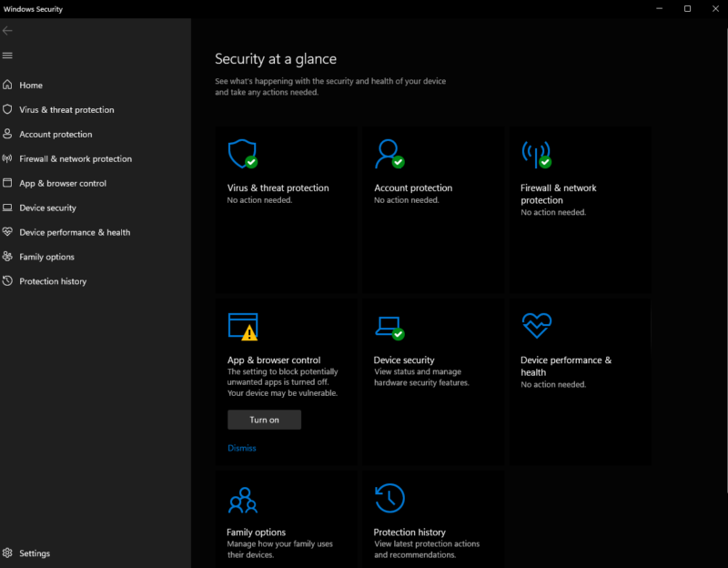728x568 pixels.
Task: Click the Device security laptop icon in sidebar
Action: 7,208
